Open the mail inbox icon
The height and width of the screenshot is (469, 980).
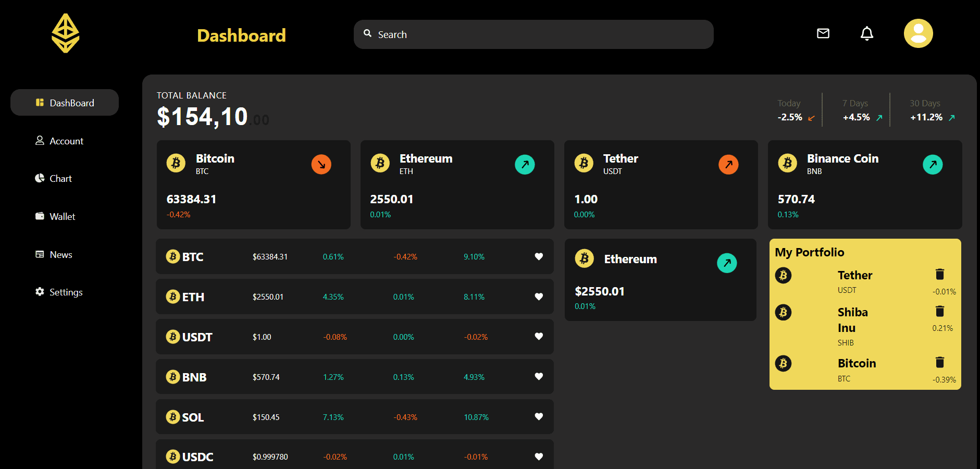823,33
